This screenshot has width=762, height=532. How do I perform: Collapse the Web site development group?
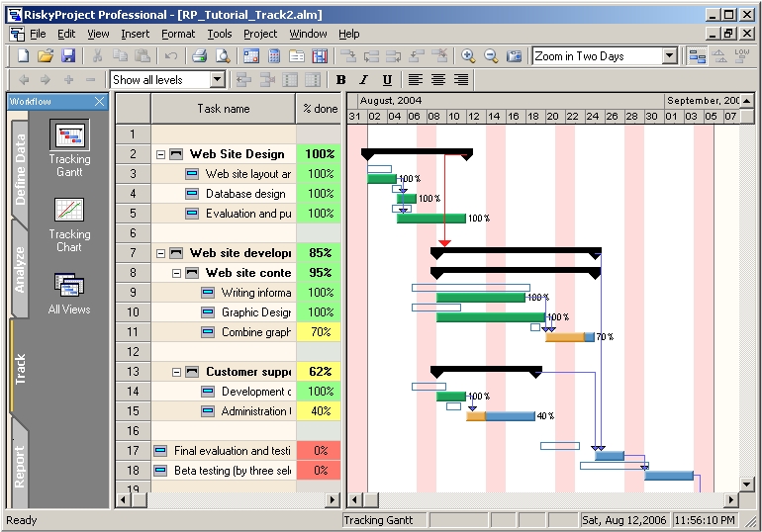161,253
